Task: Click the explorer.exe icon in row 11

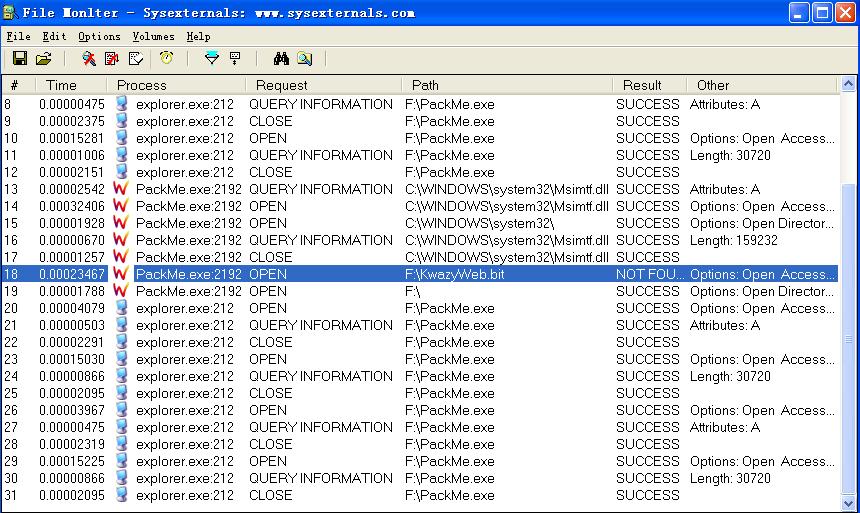Action: pyautogui.click(x=122, y=155)
